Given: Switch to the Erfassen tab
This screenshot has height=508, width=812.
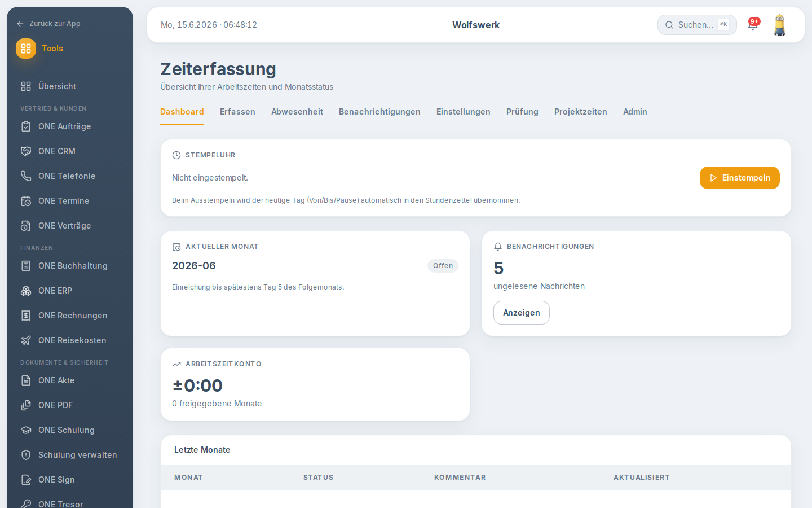Looking at the screenshot, I should (x=237, y=112).
